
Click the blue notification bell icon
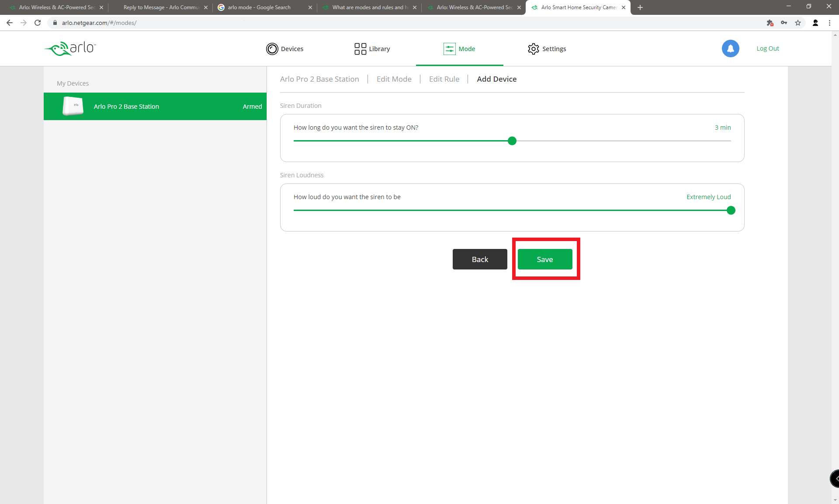click(x=730, y=48)
